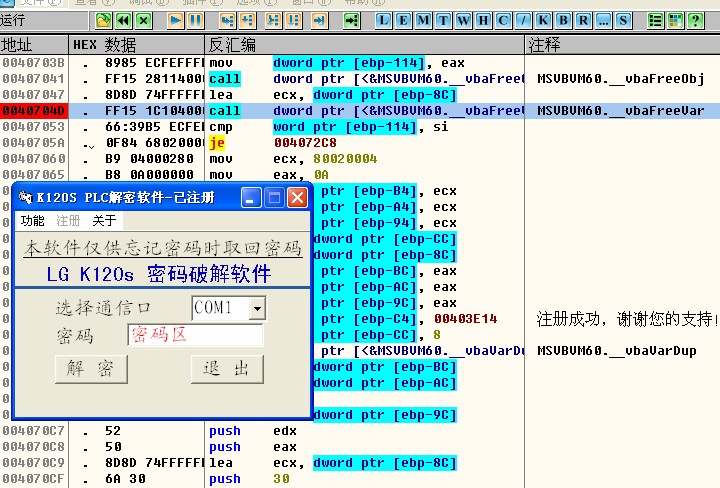720x488 pixels.
Task: Open appearance options colored grid icon
Action: coord(675,21)
